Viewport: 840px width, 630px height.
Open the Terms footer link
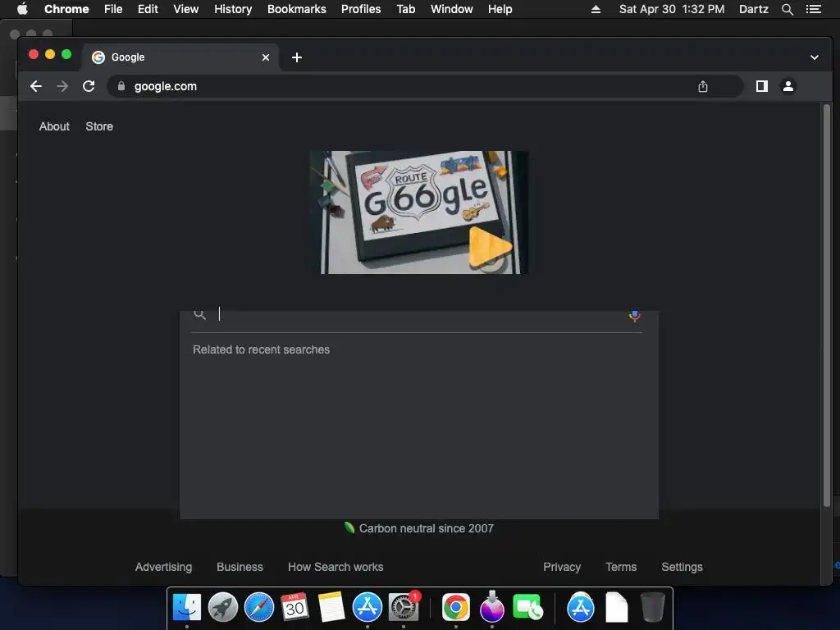point(621,567)
